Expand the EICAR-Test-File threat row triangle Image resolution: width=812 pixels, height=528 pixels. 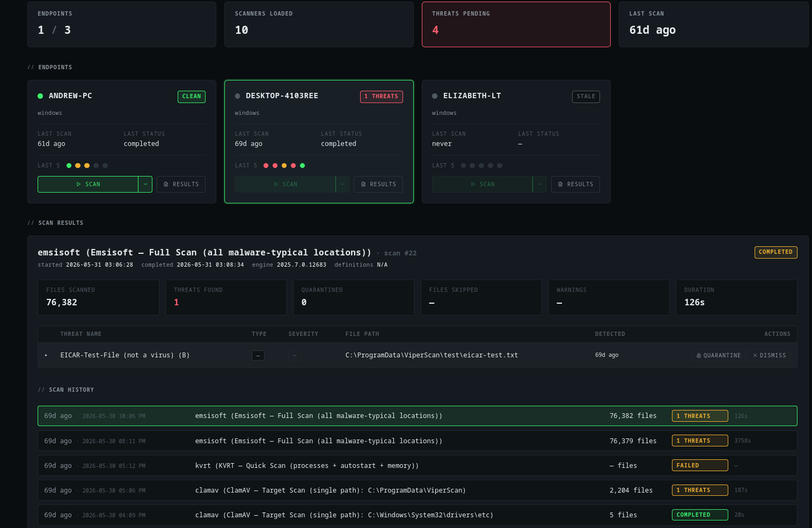pyautogui.click(x=46, y=355)
